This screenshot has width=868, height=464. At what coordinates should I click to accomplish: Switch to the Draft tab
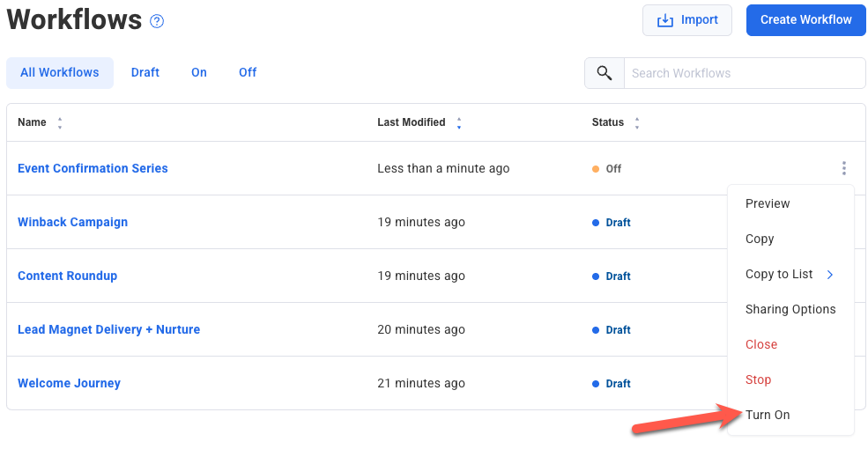(145, 73)
